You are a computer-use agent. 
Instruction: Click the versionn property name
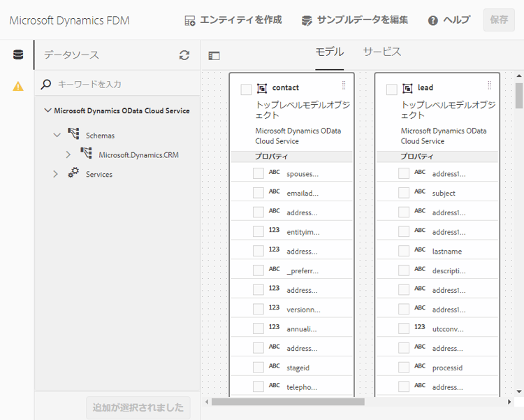point(303,310)
